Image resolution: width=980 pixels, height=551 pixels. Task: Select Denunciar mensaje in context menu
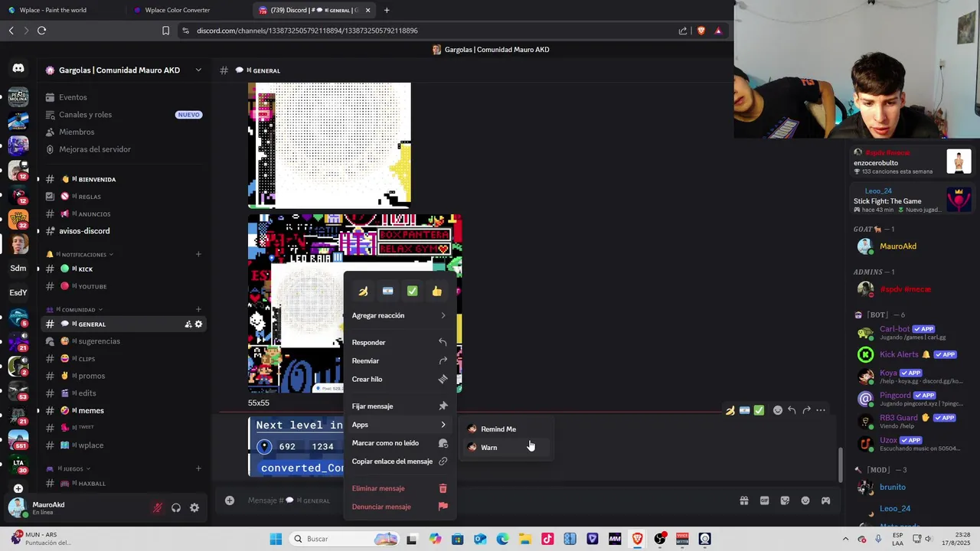[400, 507]
